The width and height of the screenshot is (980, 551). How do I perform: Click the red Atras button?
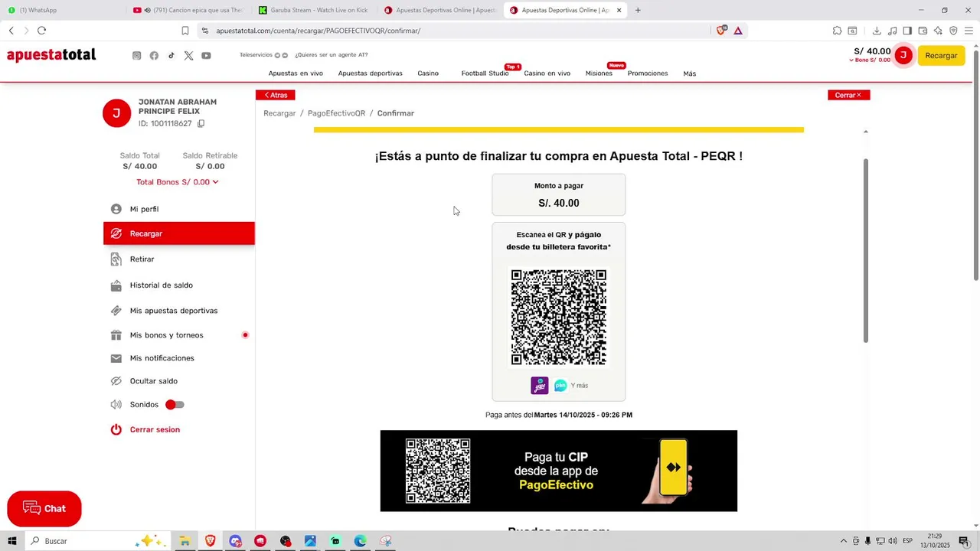[x=276, y=95]
